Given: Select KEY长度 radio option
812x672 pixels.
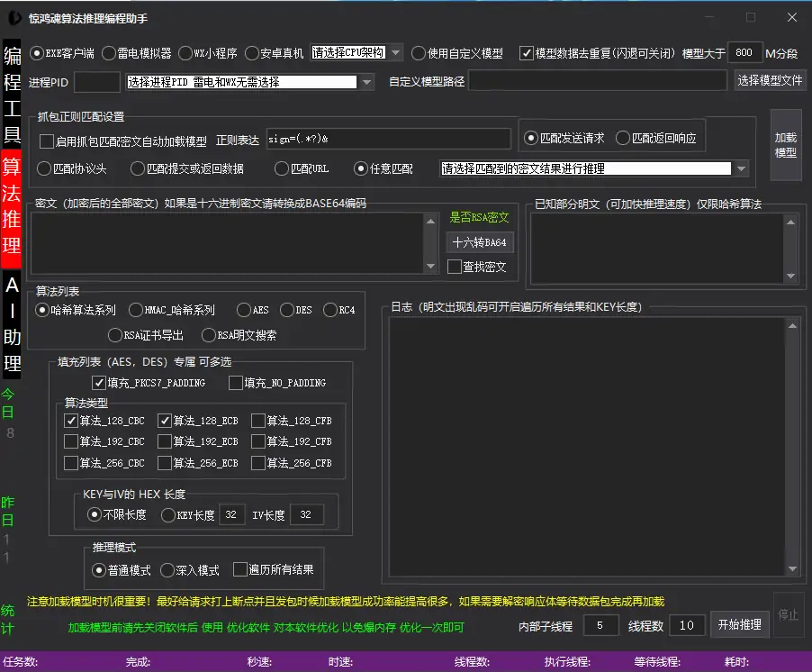Looking at the screenshot, I should tap(187, 515).
